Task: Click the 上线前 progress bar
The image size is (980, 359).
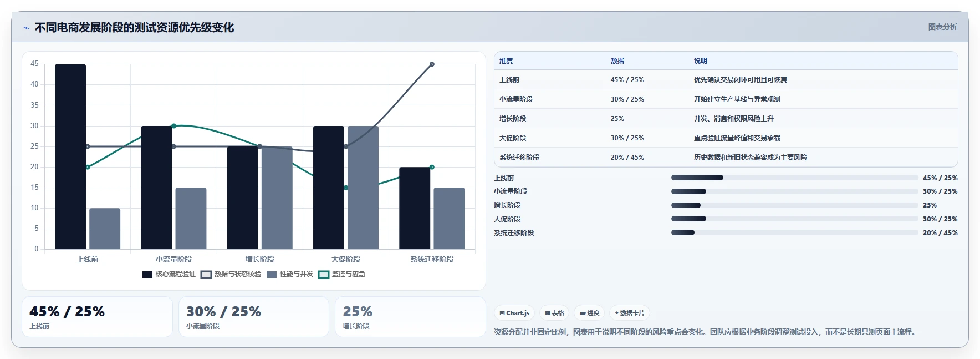Action: tap(795, 178)
